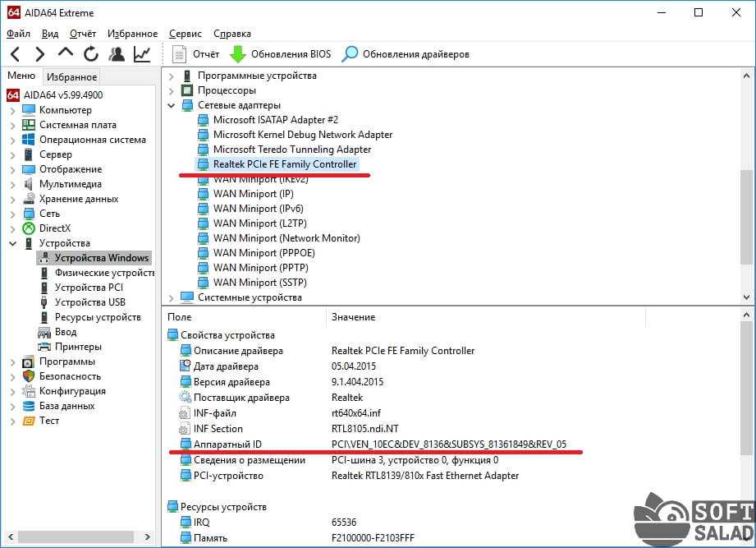The width and height of the screenshot is (756, 548).
Task: Switch to the Избранное tab
Action: [x=72, y=76]
